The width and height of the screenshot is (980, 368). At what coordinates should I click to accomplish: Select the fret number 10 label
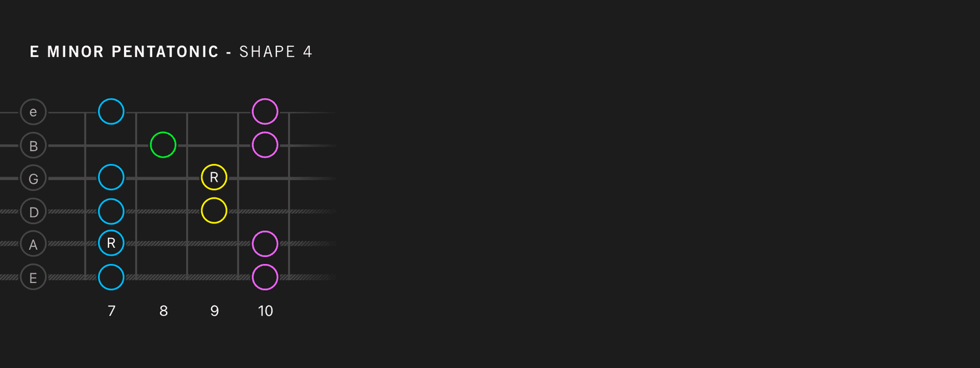pyautogui.click(x=265, y=311)
